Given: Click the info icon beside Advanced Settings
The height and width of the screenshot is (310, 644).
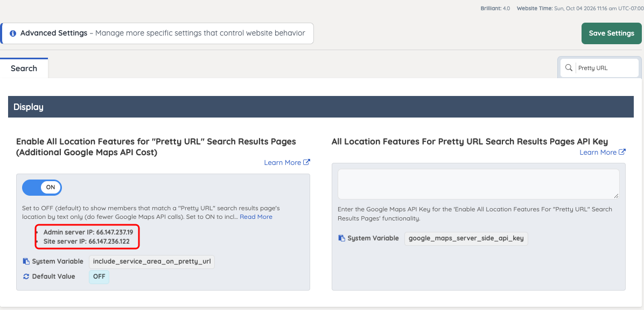Looking at the screenshot, I should coord(13,33).
